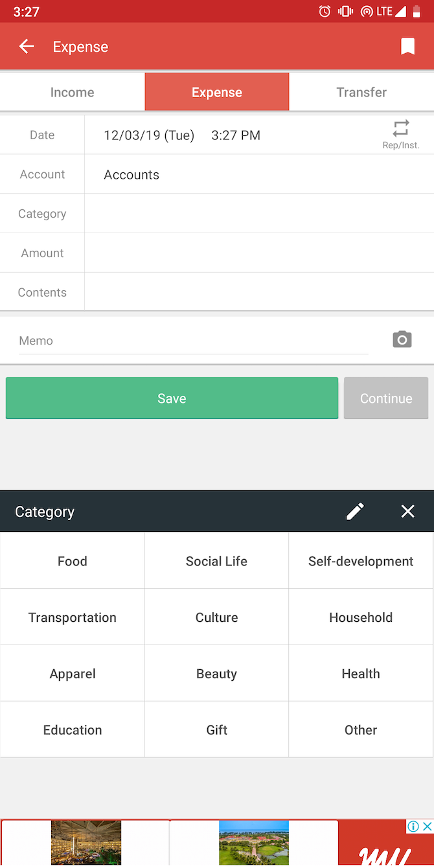This screenshot has width=434, height=868.
Task: Dismiss the banner ad via its close icon
Action: [428, 826]
